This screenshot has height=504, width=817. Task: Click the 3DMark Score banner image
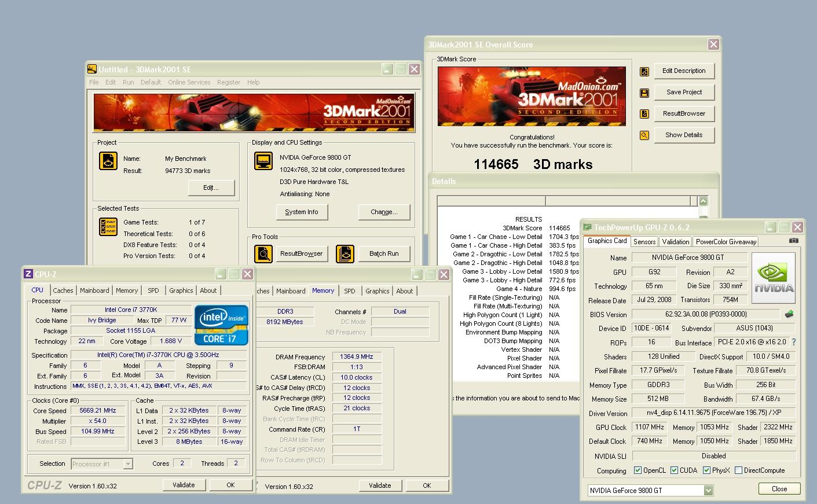(x=532, y=97)
